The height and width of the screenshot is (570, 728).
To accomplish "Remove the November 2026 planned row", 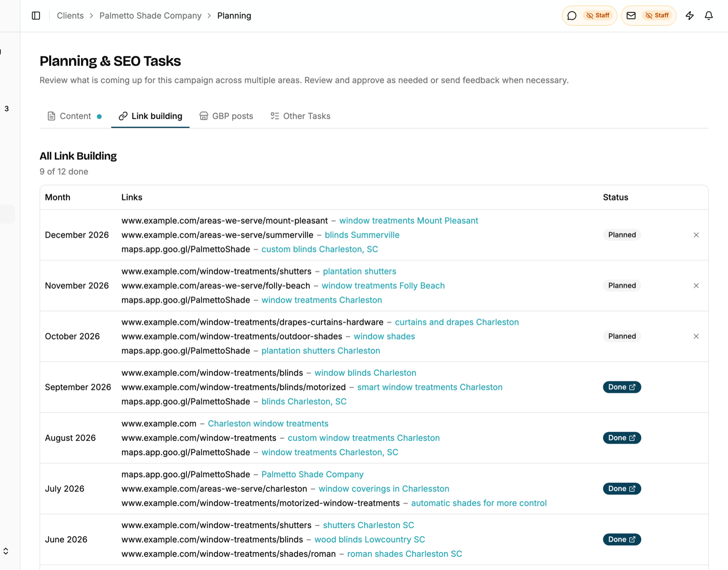I will (x=696, y=286).
